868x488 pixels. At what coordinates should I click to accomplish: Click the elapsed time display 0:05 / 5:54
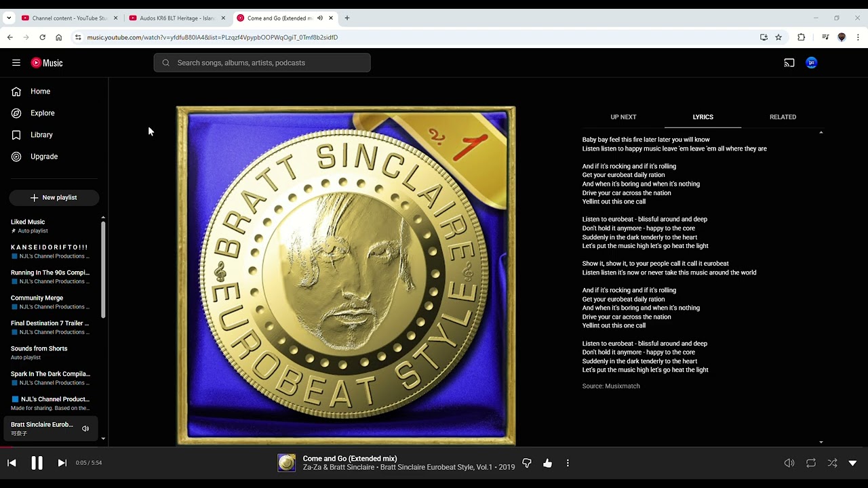point(88,463)
